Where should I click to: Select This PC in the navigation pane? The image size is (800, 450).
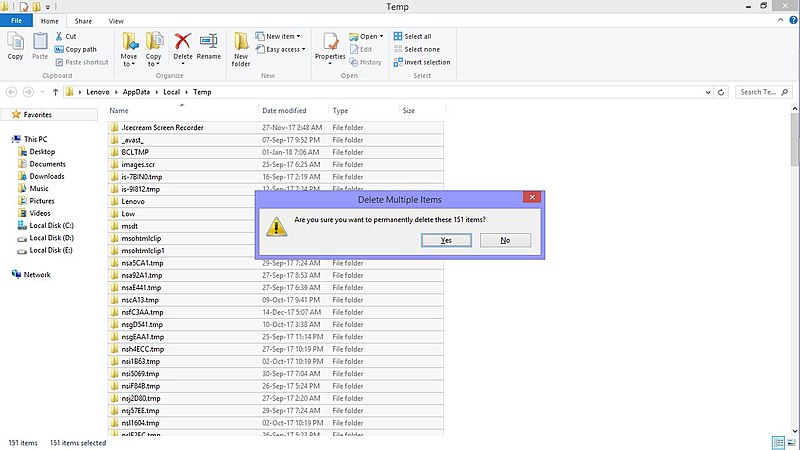[35, 139]
